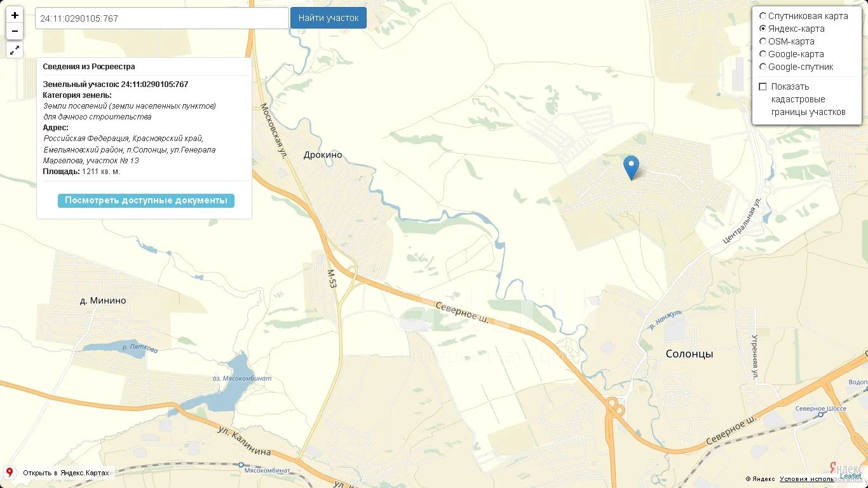
Task: Click the Северное Шоссе station marker
Action: point(821,414)
